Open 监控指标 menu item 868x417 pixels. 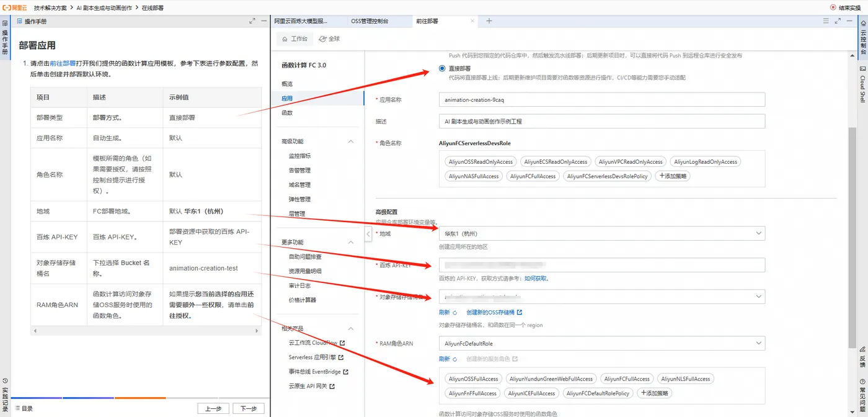click(299, 156)
